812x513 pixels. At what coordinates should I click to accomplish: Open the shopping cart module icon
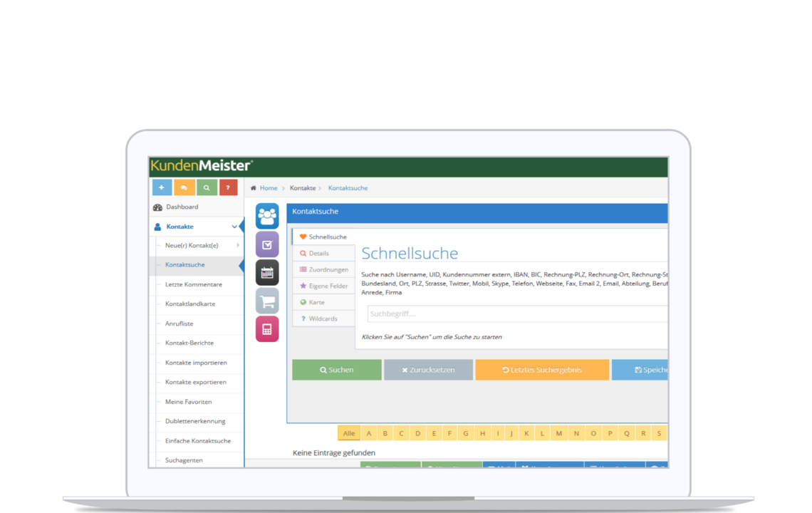click(x=267, y=301)
